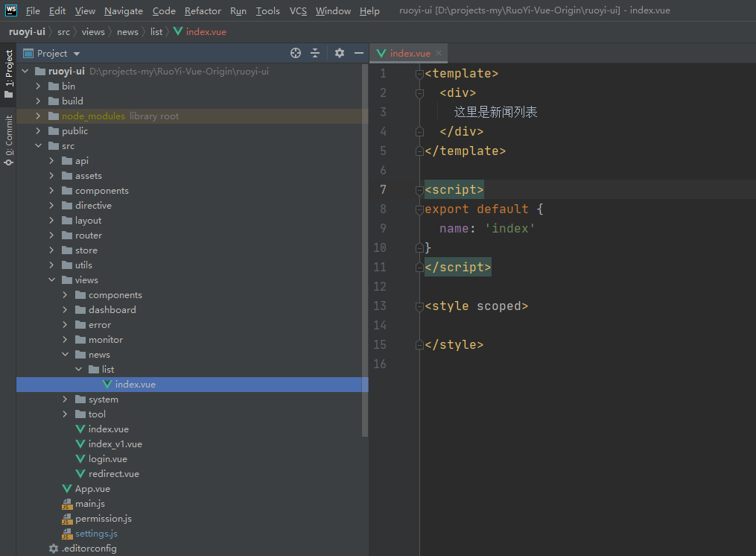Image resolution: width=756 pixels, height=556 pixels.
Task: Select settings.js in project tree
Action: [96, 534]
